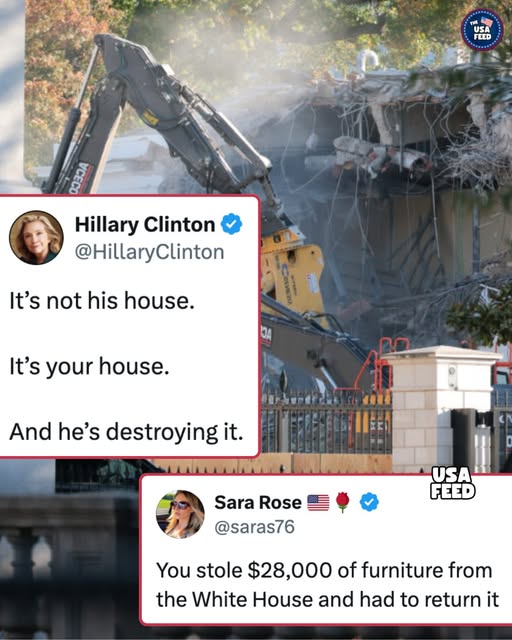Open Sara Rose's profile picture
The height and width of the screenshot is (640, 512).
(x=180, y=514)
